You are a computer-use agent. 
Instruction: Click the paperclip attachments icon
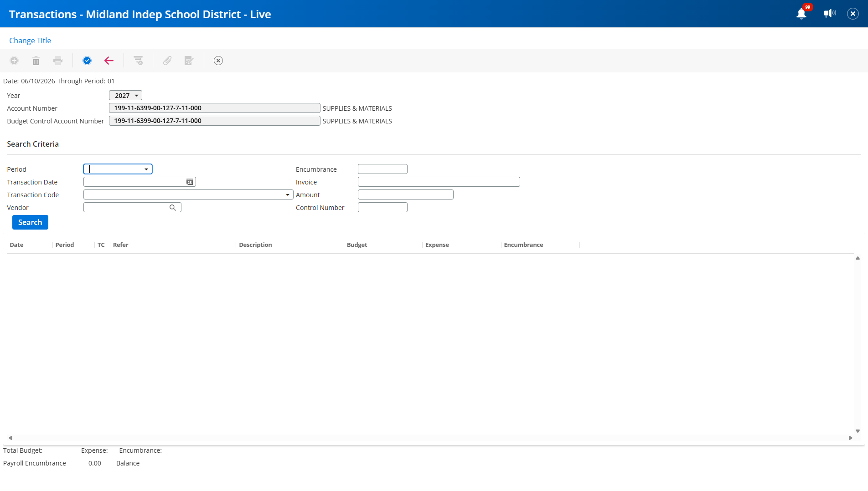(167, 61)
